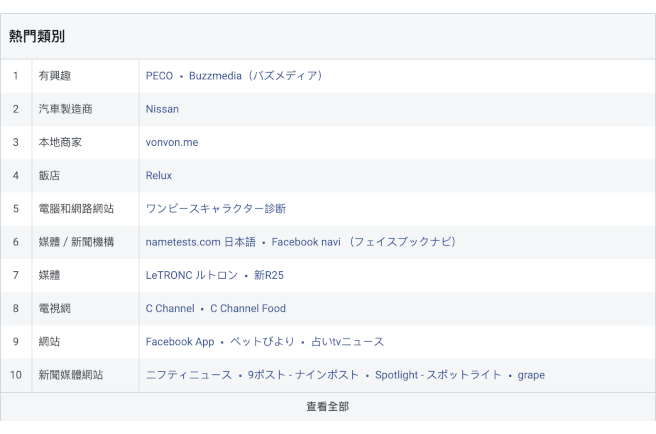Select the 汽車製造商 category cell

click(85, 109)
